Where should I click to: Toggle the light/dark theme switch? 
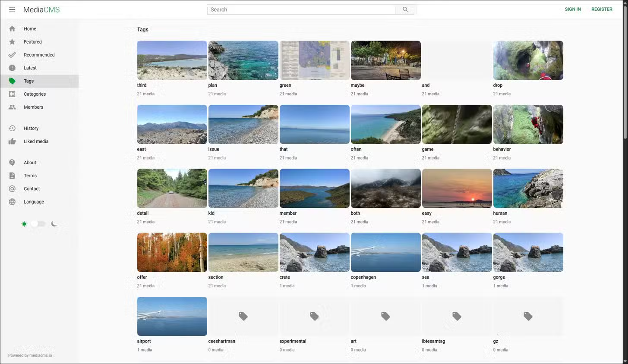(38, 224)
